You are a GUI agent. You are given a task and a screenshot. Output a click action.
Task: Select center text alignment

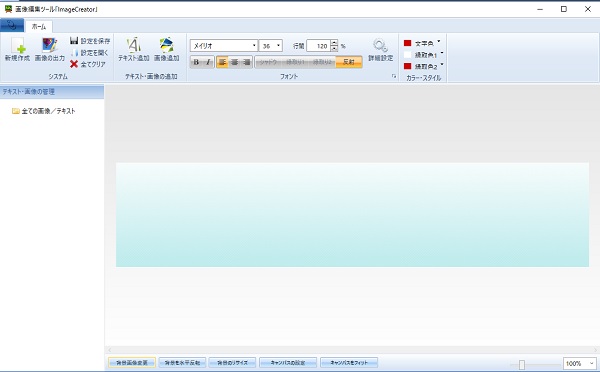[x=235, y=62]
